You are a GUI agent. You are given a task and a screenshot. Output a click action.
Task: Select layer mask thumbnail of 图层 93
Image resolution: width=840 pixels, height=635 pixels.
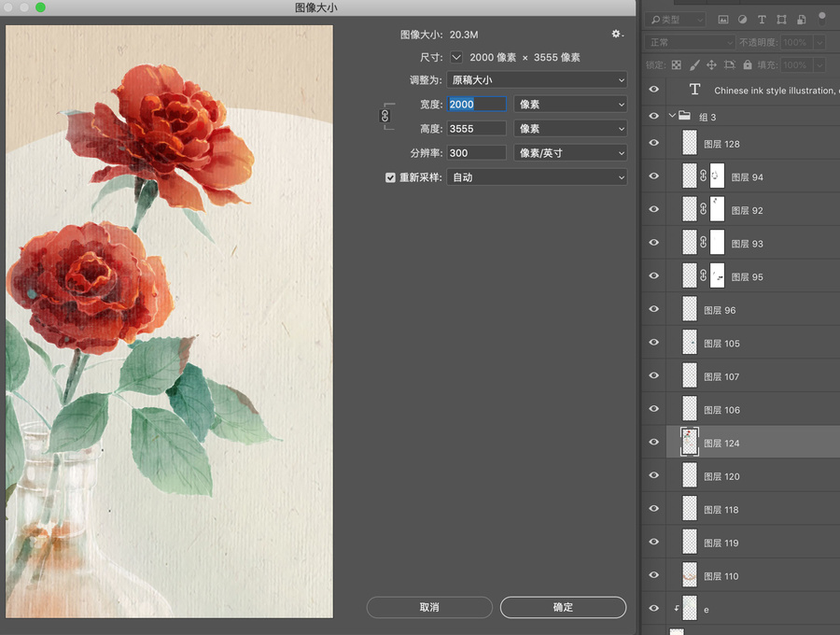coord(717,242)
